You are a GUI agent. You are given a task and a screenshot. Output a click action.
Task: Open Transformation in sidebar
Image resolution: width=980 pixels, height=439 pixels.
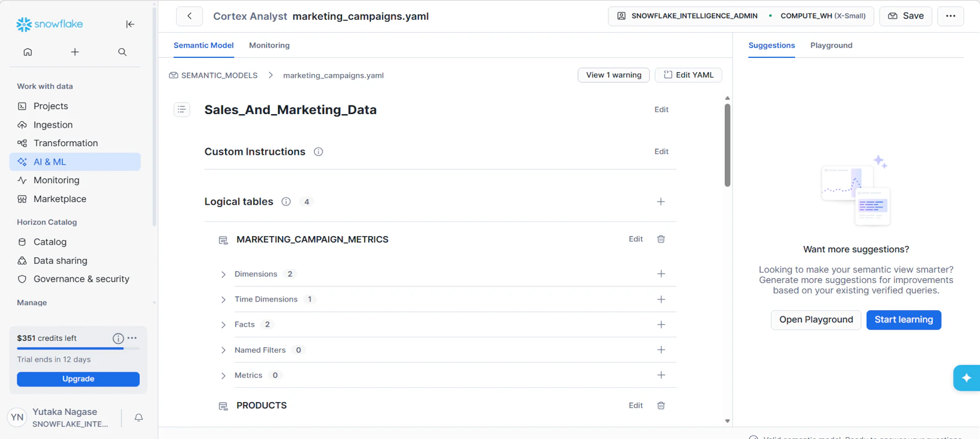75,143
